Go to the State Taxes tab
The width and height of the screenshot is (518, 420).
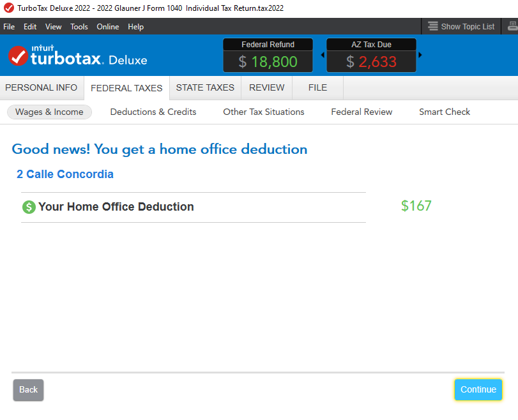205,87
